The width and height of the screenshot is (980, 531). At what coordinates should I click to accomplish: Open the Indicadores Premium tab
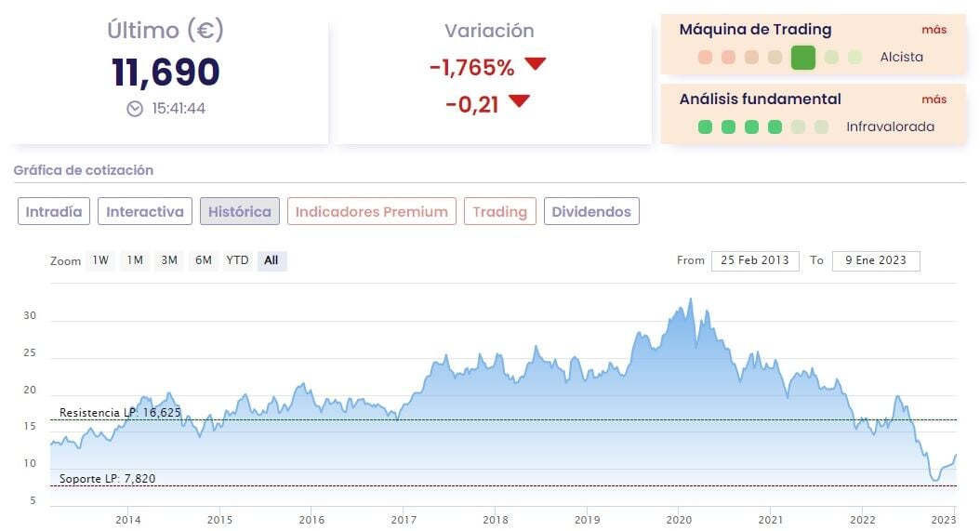pyautogui.click(x=372, y=212)
